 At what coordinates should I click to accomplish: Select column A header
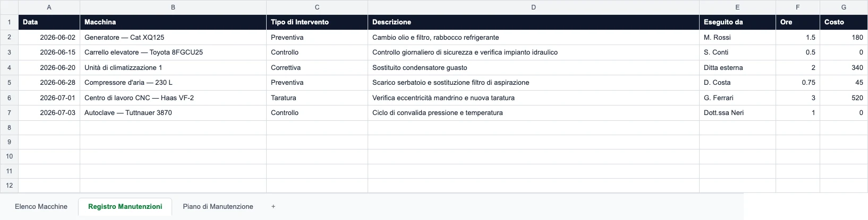point(49,7)
